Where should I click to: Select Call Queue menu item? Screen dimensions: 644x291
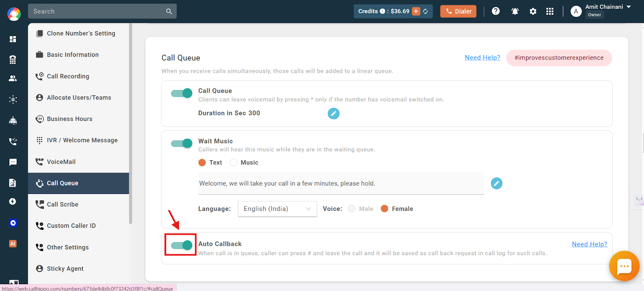pyautogui.click(x=78, y=183)
